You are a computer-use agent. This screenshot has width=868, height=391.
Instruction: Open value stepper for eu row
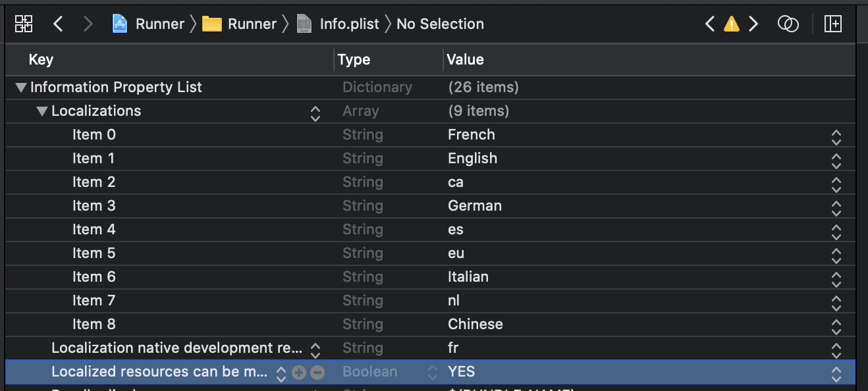pyautogui.click(x=836, y=255)
